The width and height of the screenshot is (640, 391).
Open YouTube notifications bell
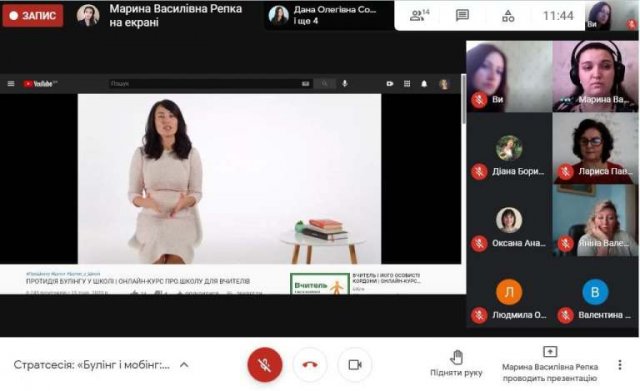click(x=424, y=84)
